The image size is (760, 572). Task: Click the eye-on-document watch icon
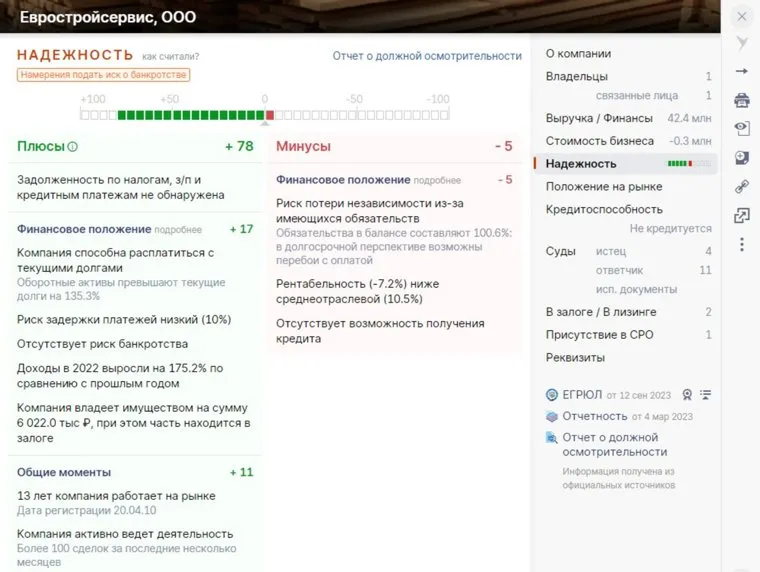point(741,128)
